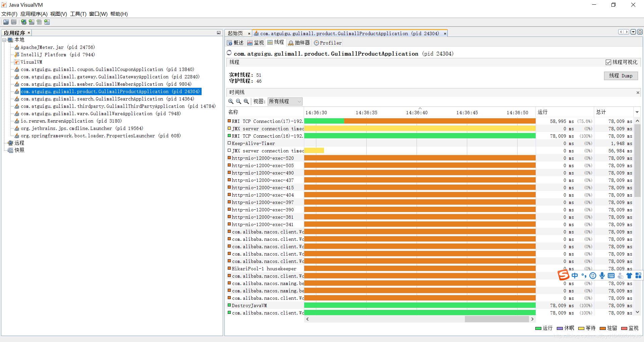Open the 文件(F) menu

point(9,14)
